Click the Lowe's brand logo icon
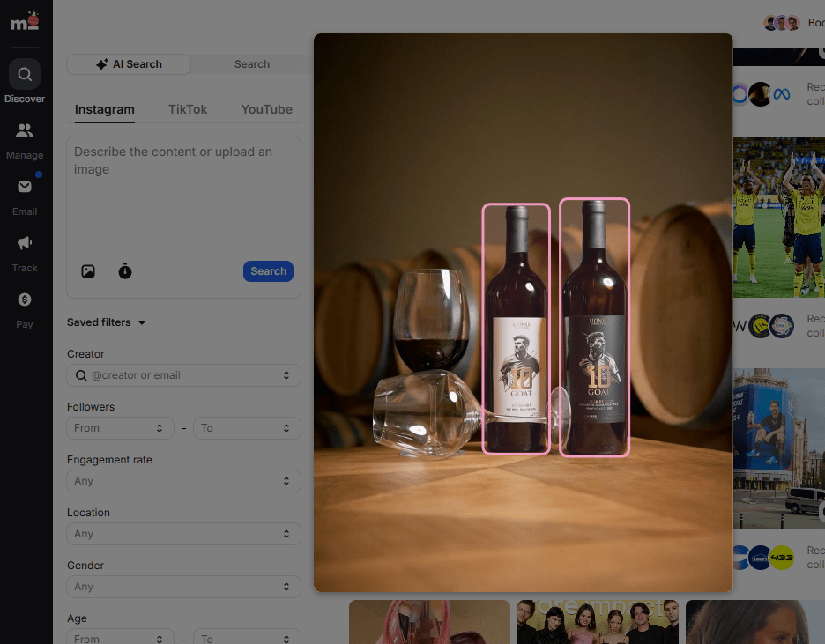The width and height of the screenshot is (825, 644). (760, 558)
